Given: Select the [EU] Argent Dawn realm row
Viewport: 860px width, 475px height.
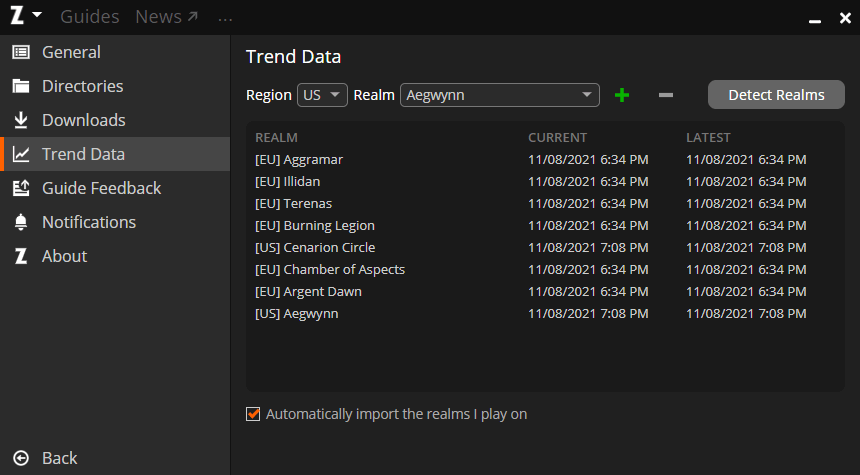Looking at the screenshot, I should point(545,291).
